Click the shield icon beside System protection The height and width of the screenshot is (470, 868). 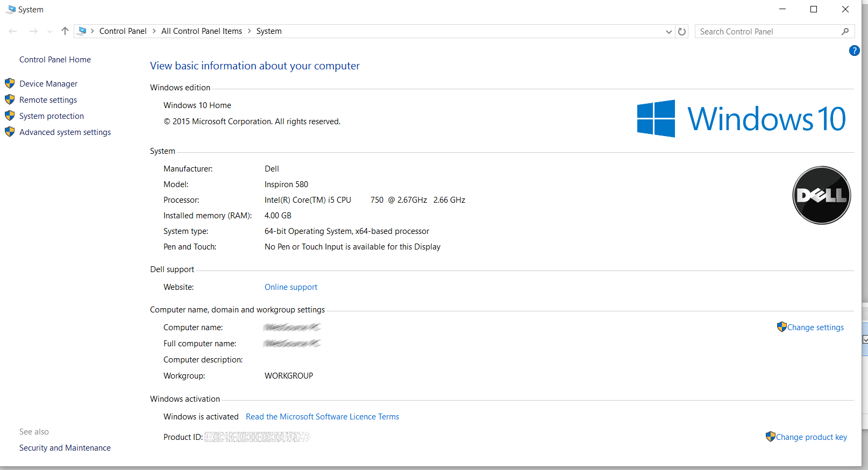(x=10, y=116)
